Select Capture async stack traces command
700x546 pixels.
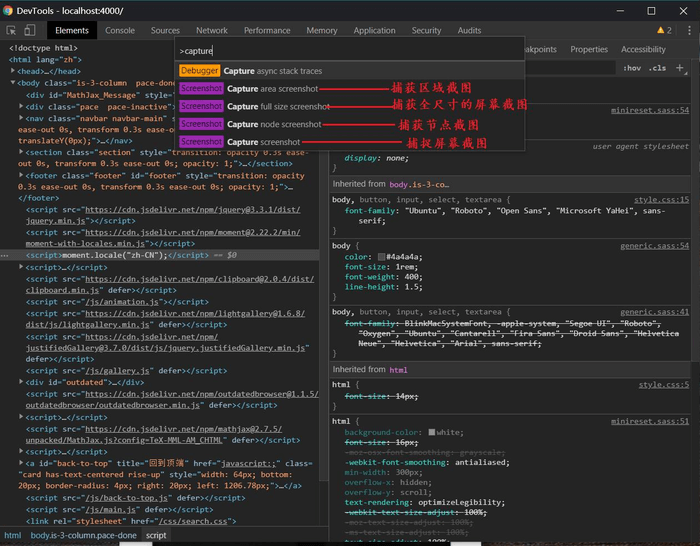(x=350, y=71)
